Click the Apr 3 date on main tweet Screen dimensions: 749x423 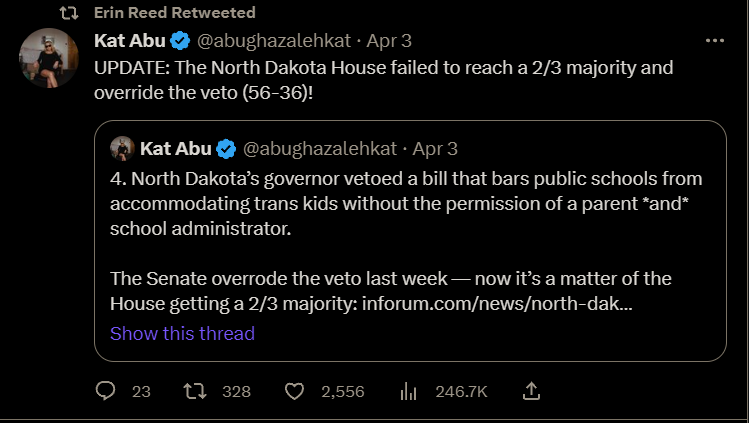391,41
